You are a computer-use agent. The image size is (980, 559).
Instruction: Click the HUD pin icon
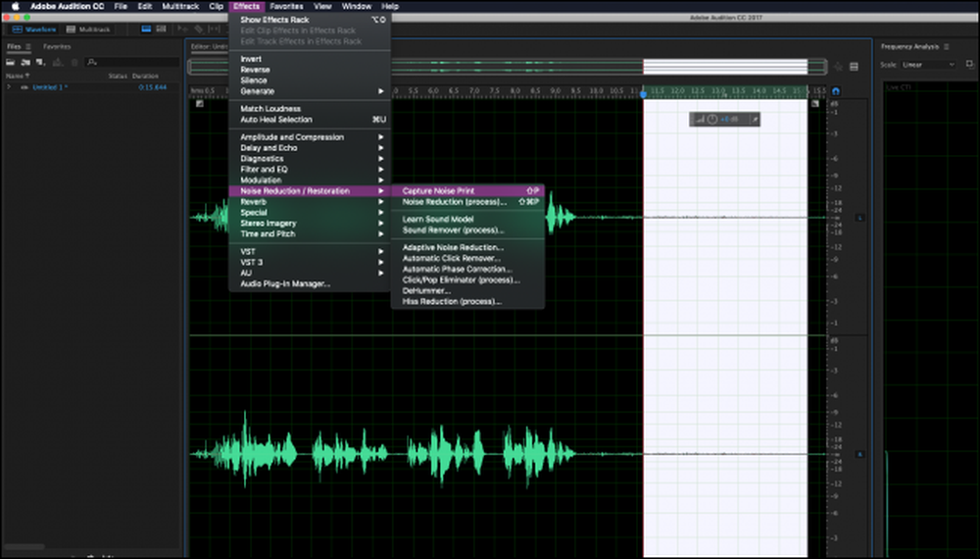[755, 119]
